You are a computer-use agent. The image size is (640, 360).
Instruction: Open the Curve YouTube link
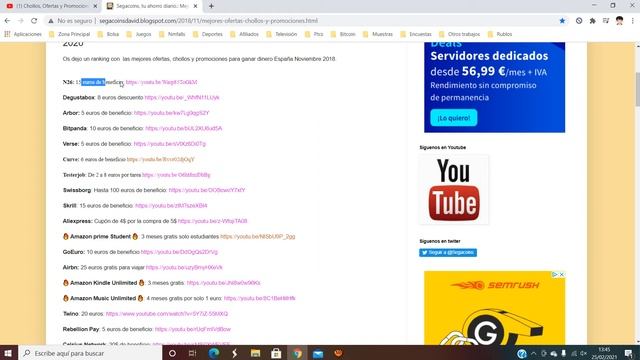[160, 160]
